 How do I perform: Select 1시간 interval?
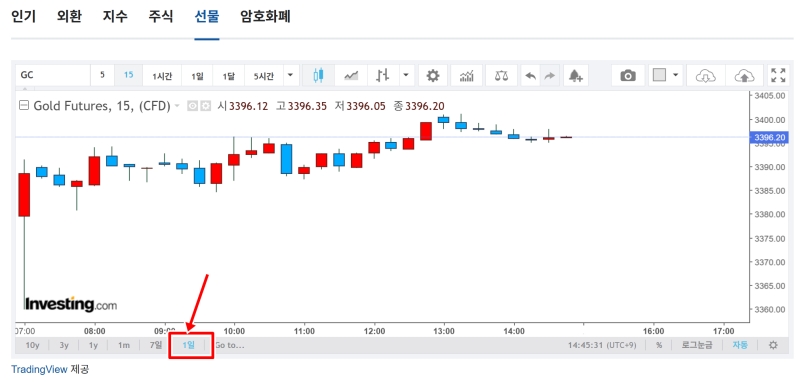point(162,76)
